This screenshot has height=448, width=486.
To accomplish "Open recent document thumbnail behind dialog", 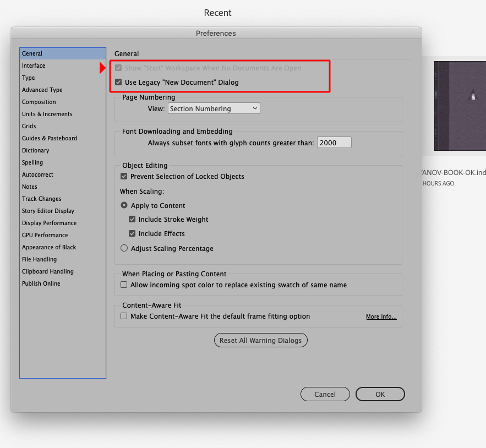I will click(460, 106).
